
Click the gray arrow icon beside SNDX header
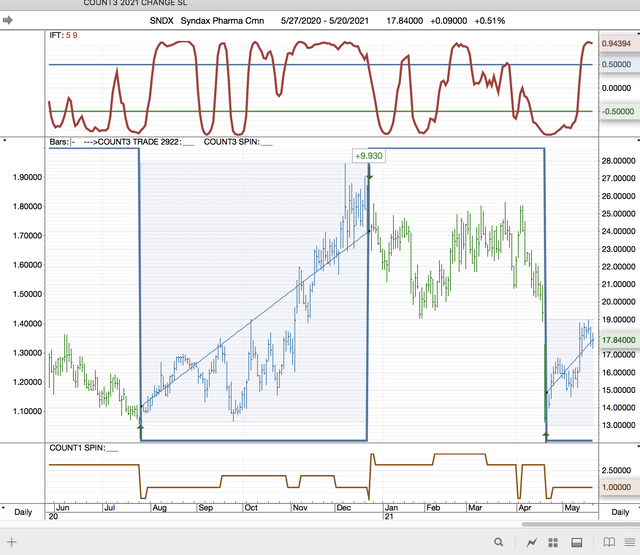click(x=7, y=20)
